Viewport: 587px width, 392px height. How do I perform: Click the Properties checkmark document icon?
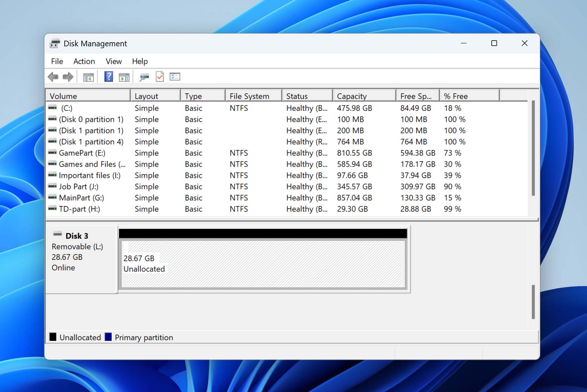tap(160, 77)
